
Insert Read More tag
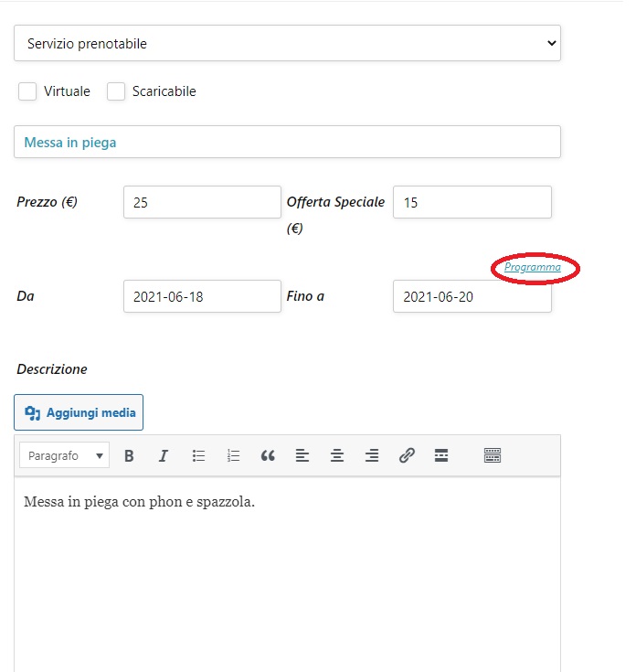(441, 455)
